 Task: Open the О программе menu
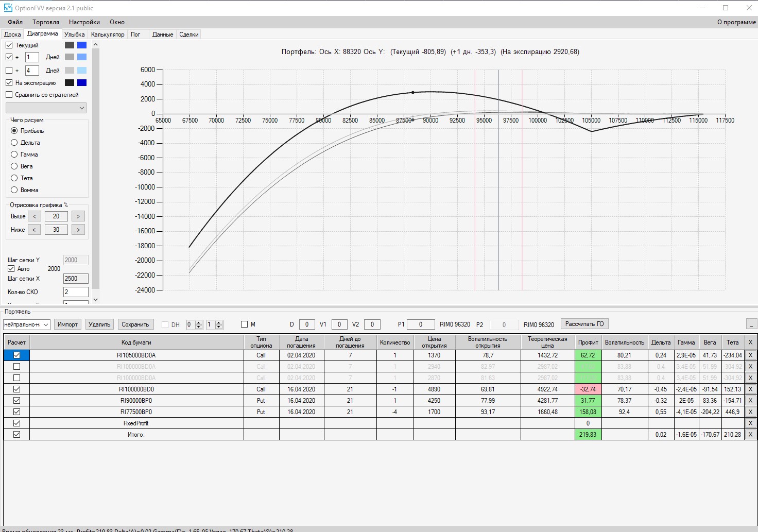[736, 22]
